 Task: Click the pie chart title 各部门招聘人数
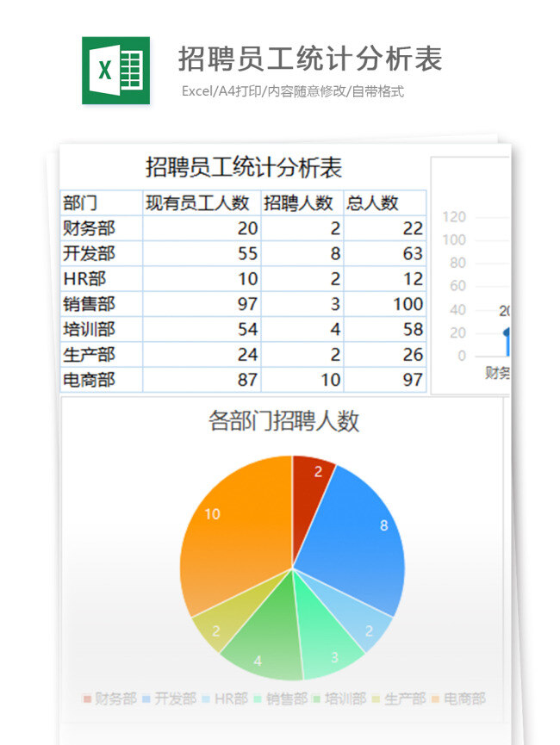click(283, 421)
